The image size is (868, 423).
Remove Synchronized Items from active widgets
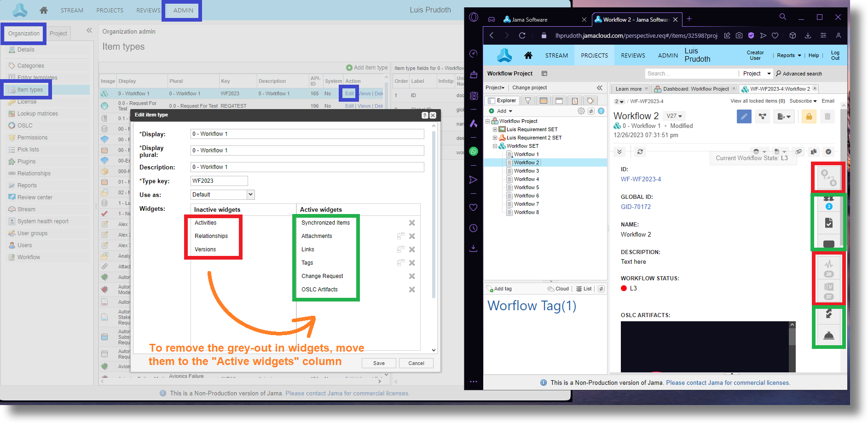pyautogui.click(x=412, y=223)
